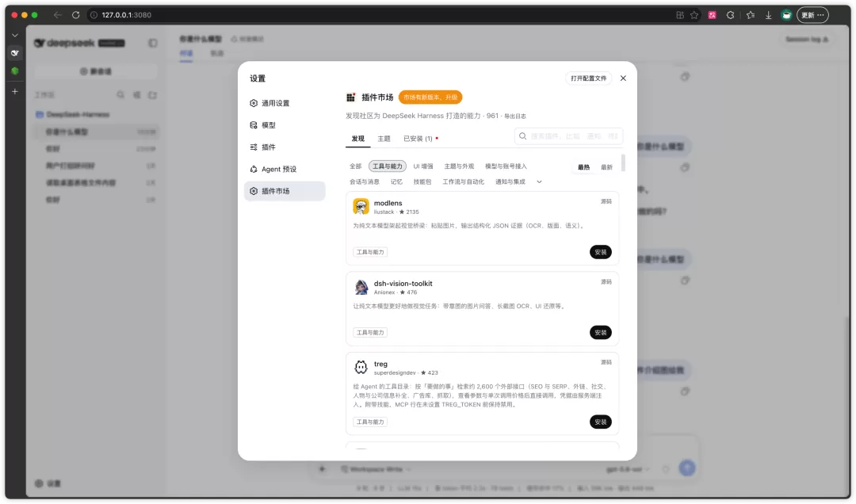Filter plugins by 模型与账号接入
The image size is (856, 504).
(x=506, y=166)
